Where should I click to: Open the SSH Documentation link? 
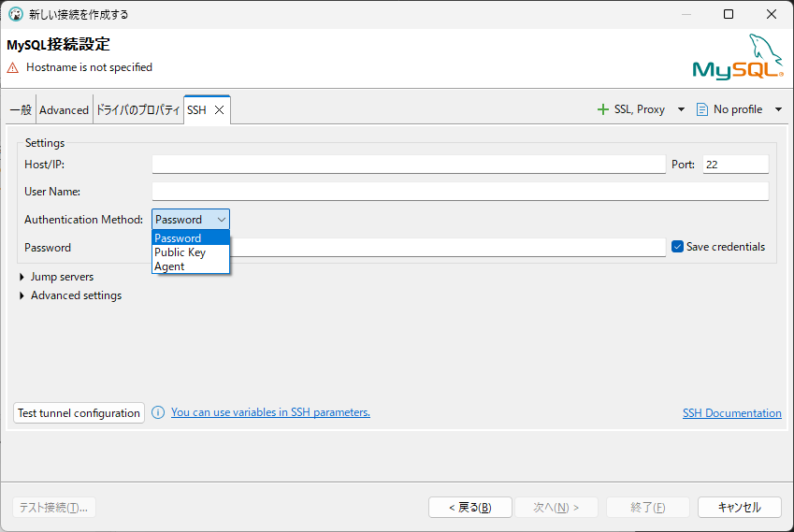(731, 413)
